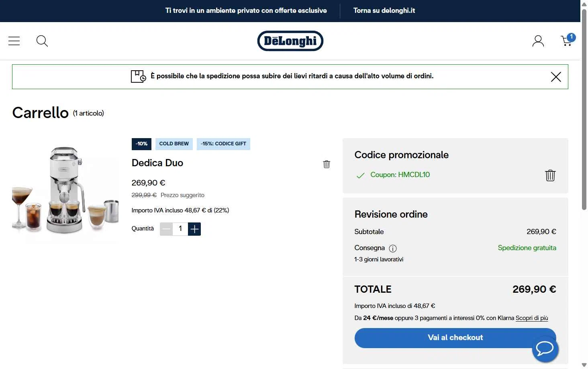Click the Codice promozionale heading
The width and height of the screenshot is (588, 369).
click(402, 155)
